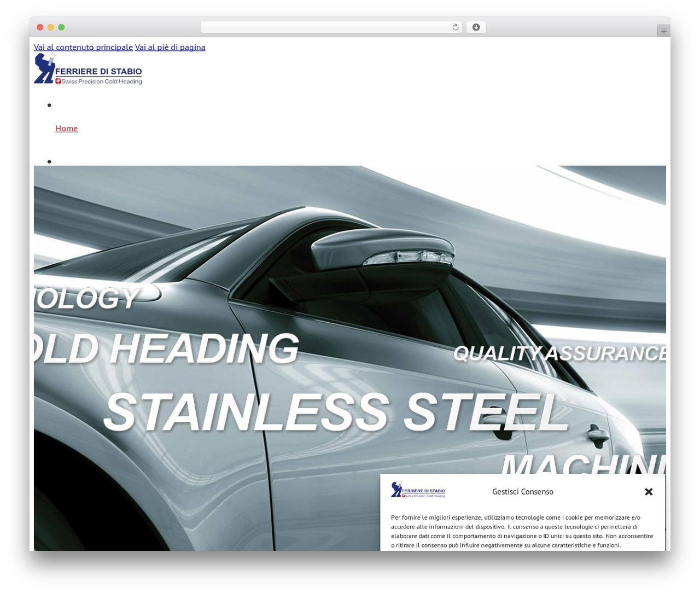Close the Gestisci Consenso cookie dialog
This screenshot has height=593, width=700.
649,492
